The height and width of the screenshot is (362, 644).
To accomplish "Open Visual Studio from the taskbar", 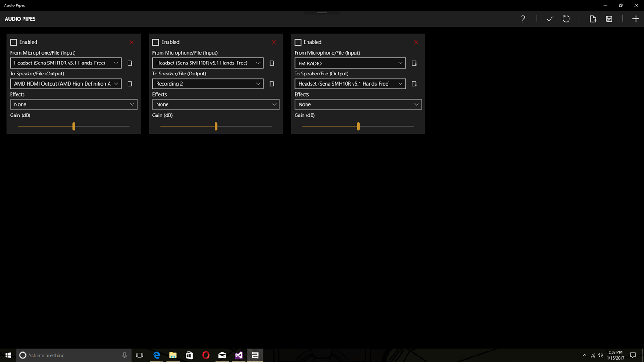I will [238, 355].
